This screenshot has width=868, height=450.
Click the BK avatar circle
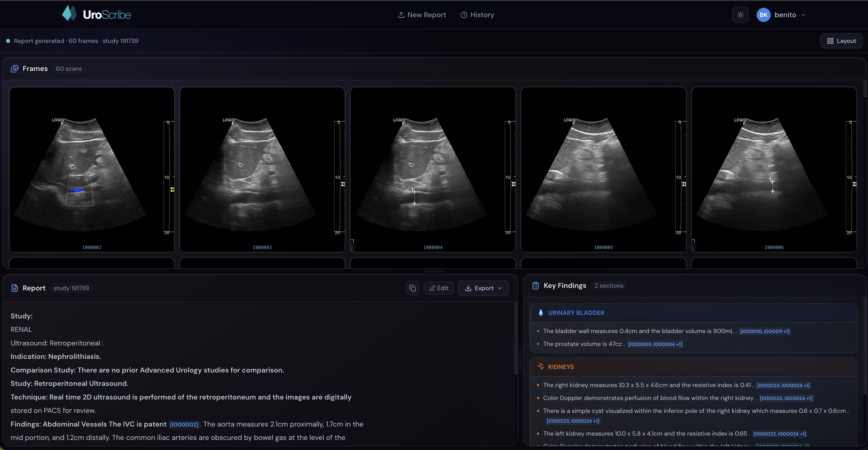(x=763, y=15)
